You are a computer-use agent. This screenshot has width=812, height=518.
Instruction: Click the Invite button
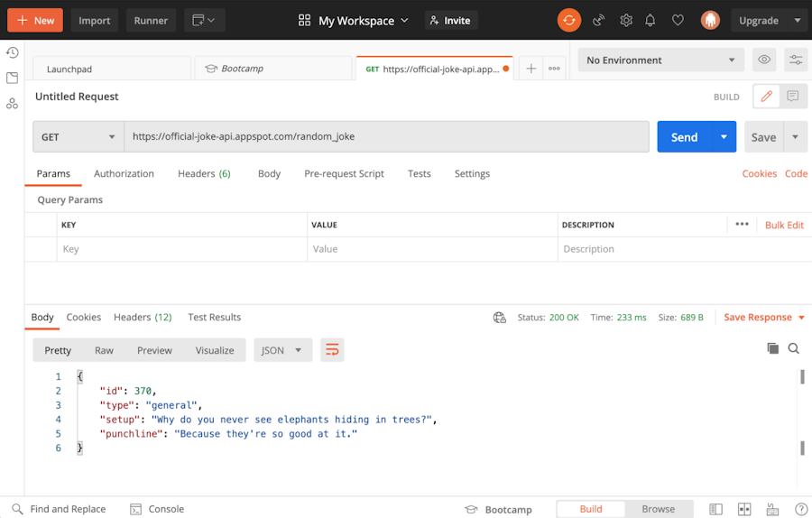click(x=450, y=20)
